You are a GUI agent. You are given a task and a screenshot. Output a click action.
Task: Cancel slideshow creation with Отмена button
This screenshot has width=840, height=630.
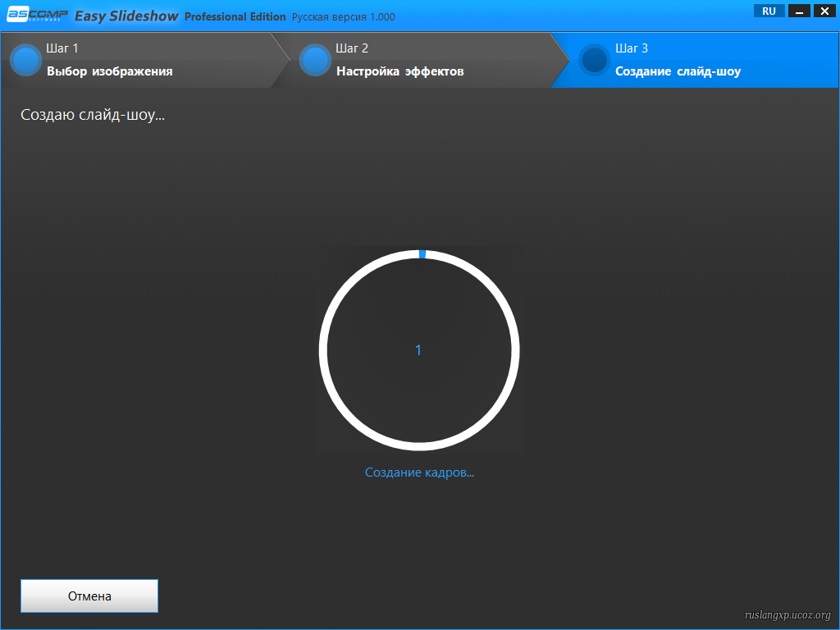pyautogui.click(x=89, y=596)
